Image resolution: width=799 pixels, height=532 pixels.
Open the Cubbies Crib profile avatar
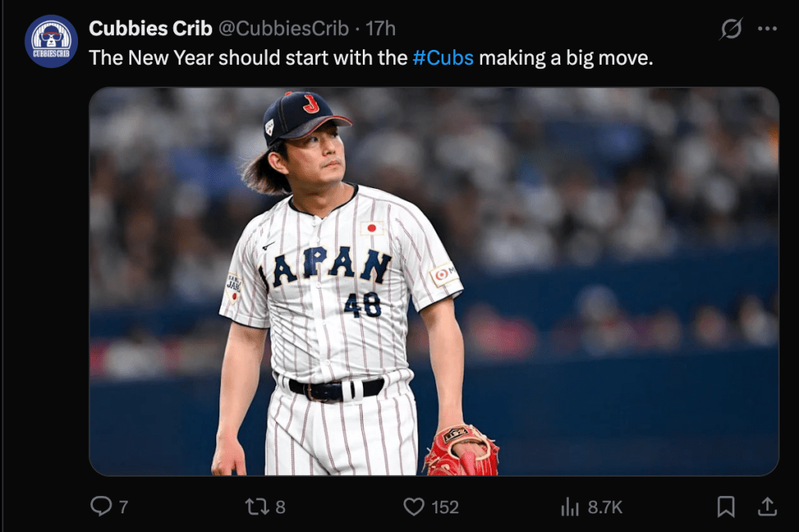(x=51, y=41)
